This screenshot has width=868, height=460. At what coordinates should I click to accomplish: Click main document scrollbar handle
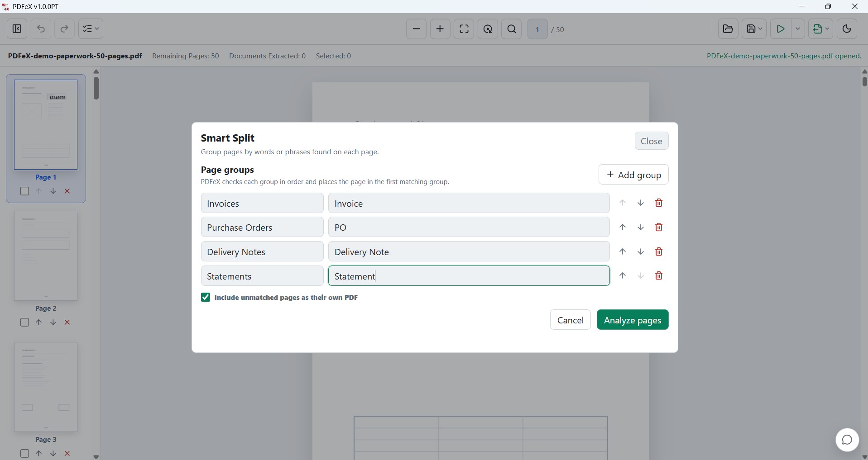(864, 81)
